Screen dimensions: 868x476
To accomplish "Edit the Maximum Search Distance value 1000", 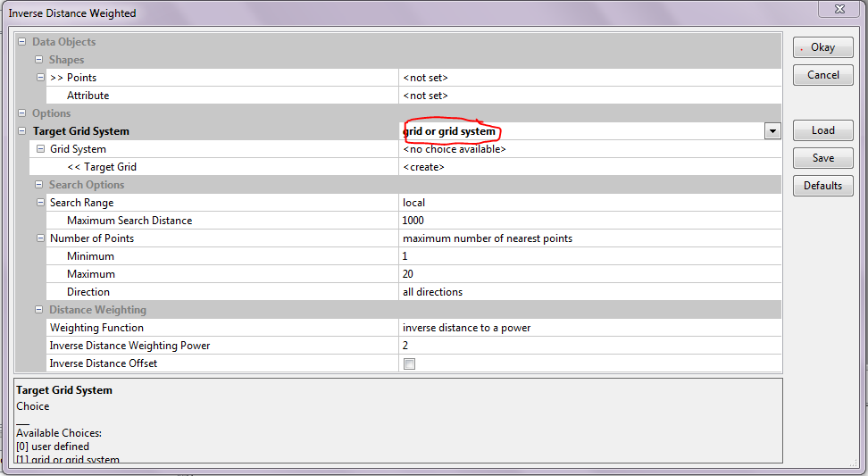I will [x=589, y=221].
